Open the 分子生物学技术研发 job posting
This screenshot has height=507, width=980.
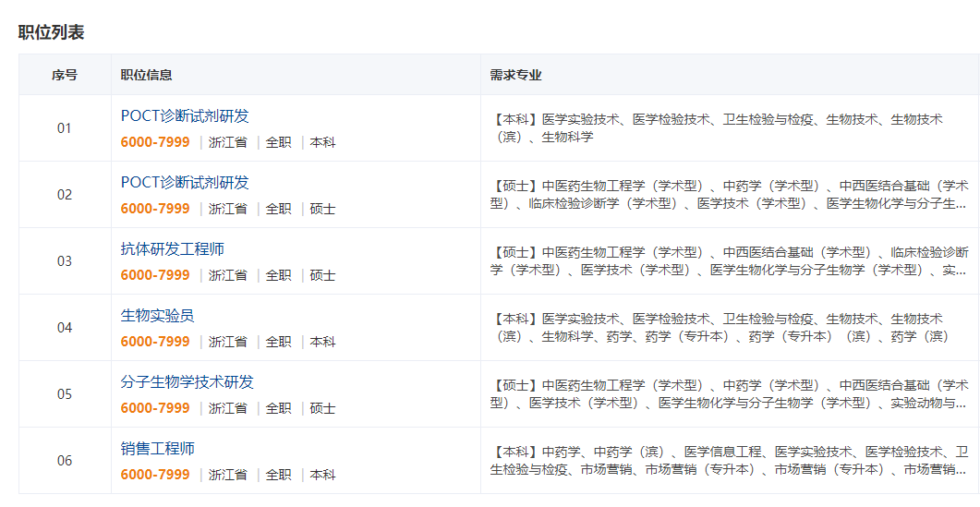[188, 382]
